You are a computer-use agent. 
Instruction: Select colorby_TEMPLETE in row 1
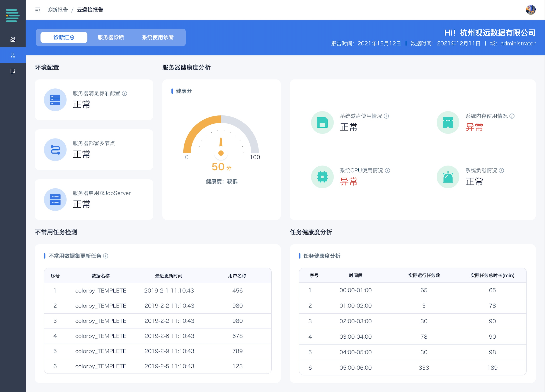(x=101, y=291)
